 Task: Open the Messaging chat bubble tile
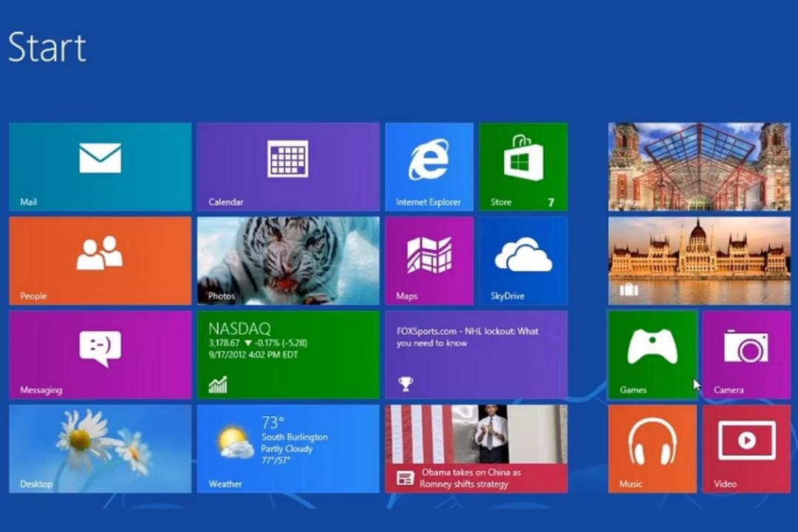pos(100,355)
